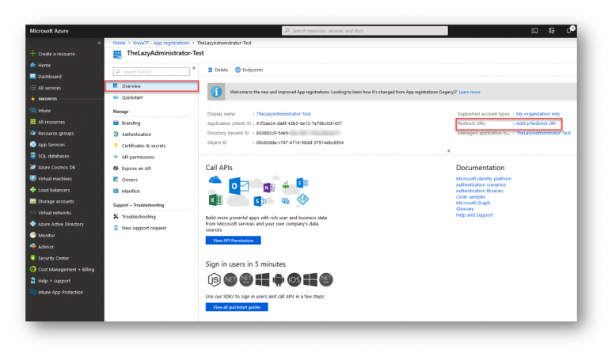This screenshot has width=608, height=364.
Task: Open Help and Support documentation link
Action: pos(474,214)
